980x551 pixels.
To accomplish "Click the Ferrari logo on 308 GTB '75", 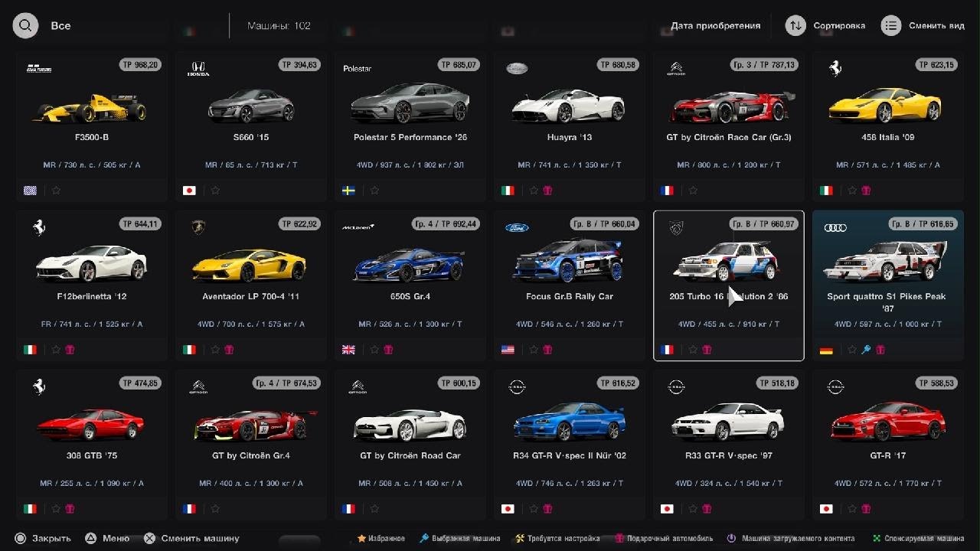I will click(x=38, y=386).
